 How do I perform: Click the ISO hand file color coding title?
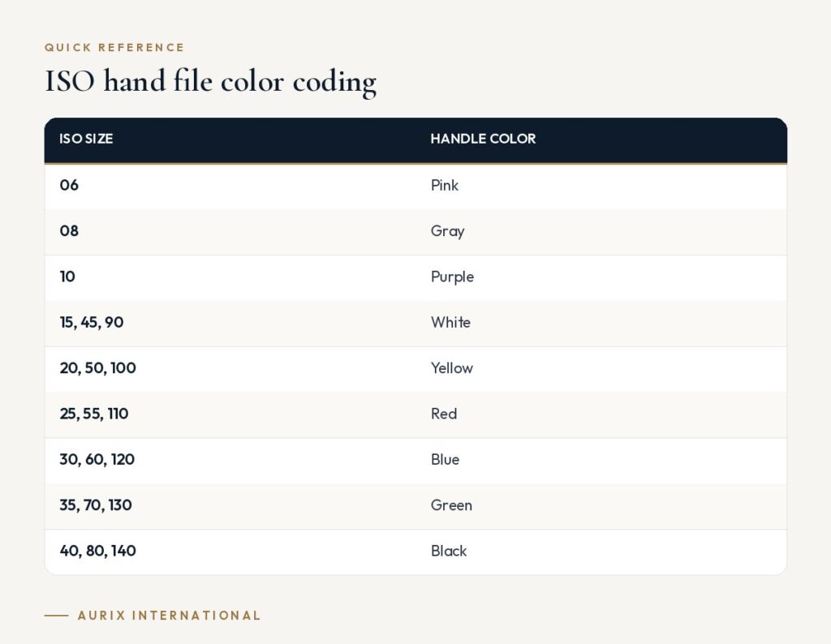tap(210, 82)
